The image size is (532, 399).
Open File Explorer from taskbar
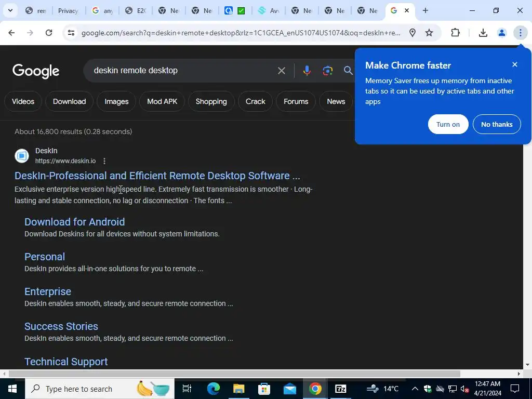coord(239,389)
